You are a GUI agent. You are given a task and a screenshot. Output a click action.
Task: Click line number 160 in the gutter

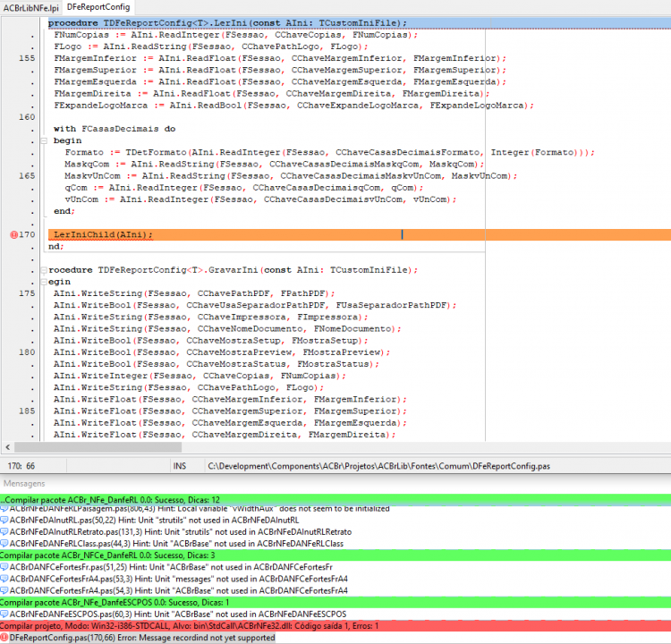(x=27, y=117)
